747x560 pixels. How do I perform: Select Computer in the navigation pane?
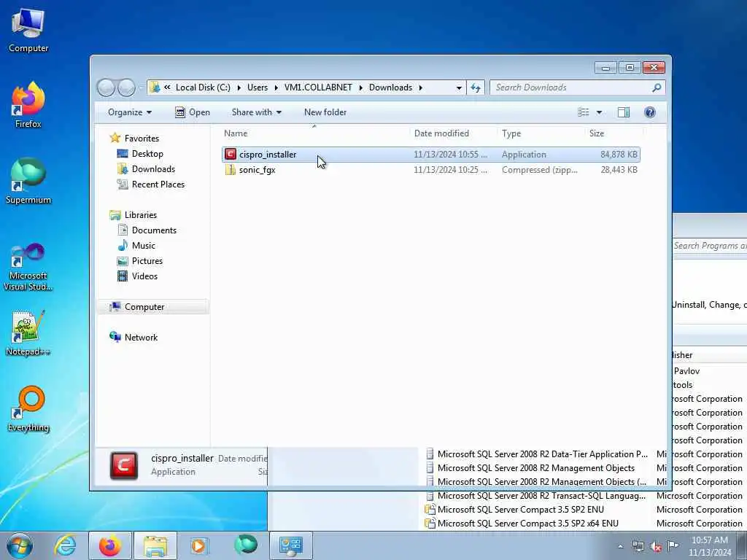pos(153,307)
